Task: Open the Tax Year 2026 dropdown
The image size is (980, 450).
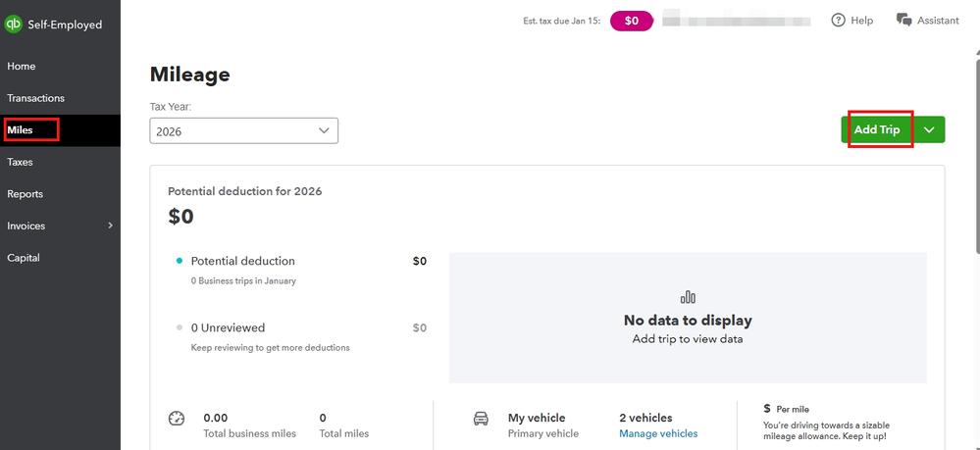Action: [243, 130]
